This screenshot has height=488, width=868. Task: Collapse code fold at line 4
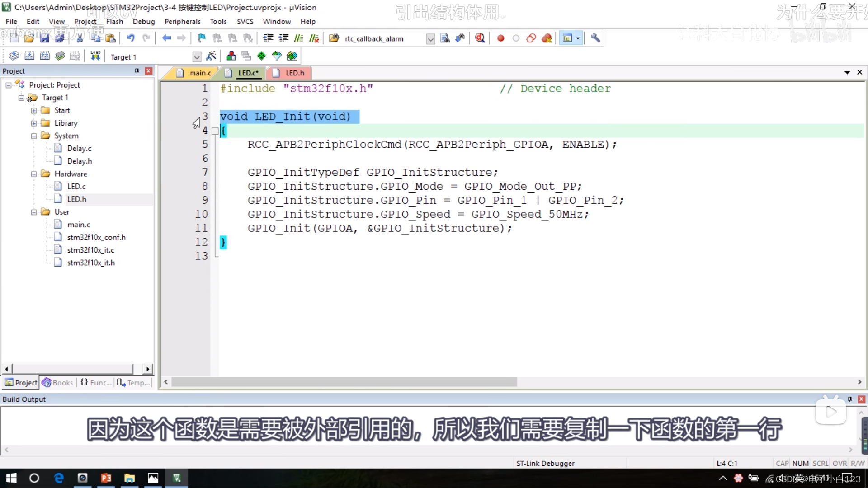click(215, 131)
